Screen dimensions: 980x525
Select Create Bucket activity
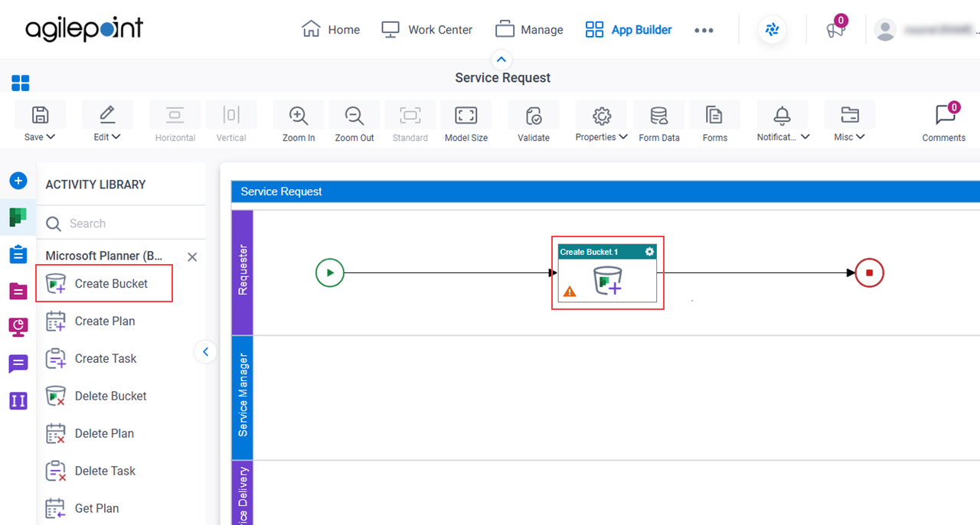point(104,283)
